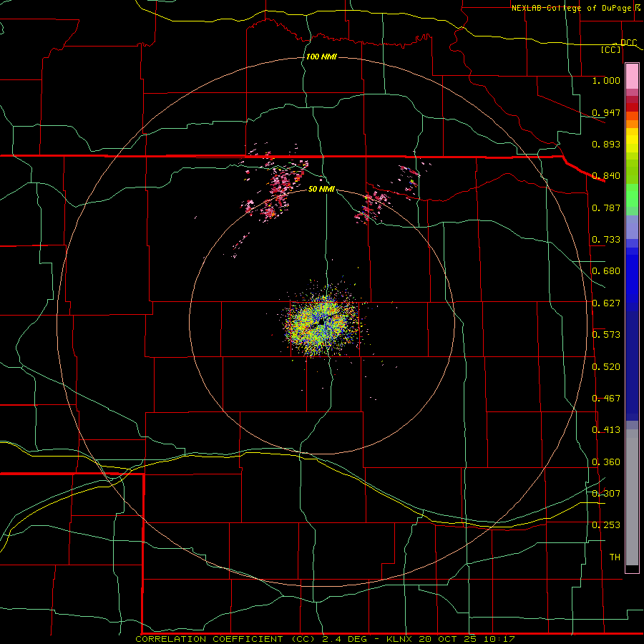
Task: Click the radar site at the clutter center
Action: [x=322, y=323]
